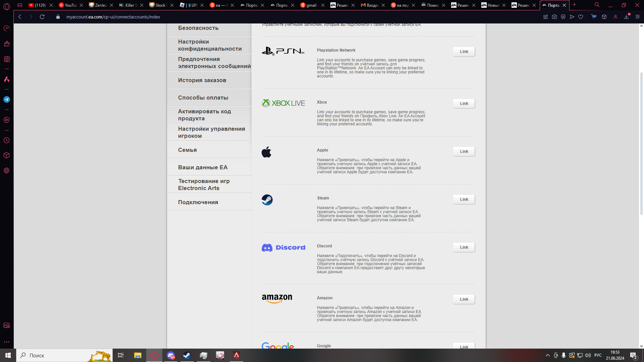
Task: Open the Easy Setup menu icon
Action: (638, 17)
